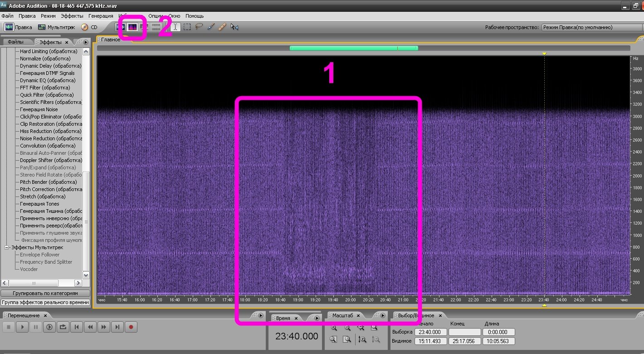
Task: Zoom to the current selection
Action: click(x=374, y=327)
